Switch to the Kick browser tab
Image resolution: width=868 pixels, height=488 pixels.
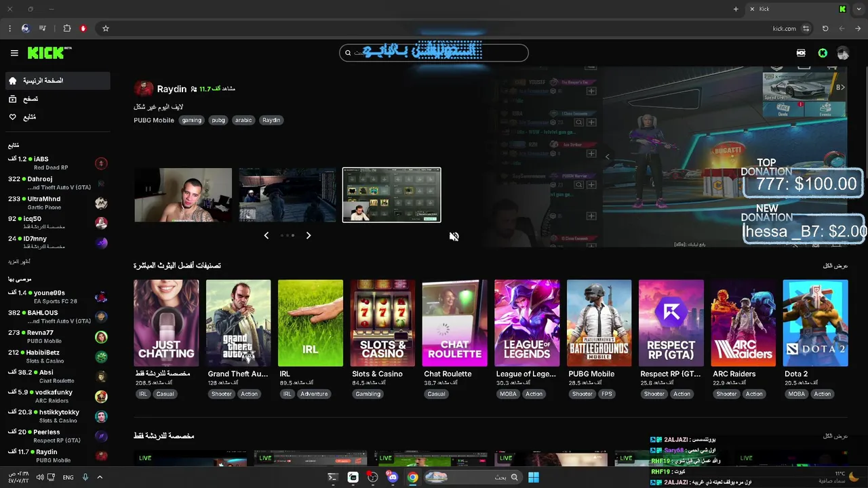pos(799,9)
